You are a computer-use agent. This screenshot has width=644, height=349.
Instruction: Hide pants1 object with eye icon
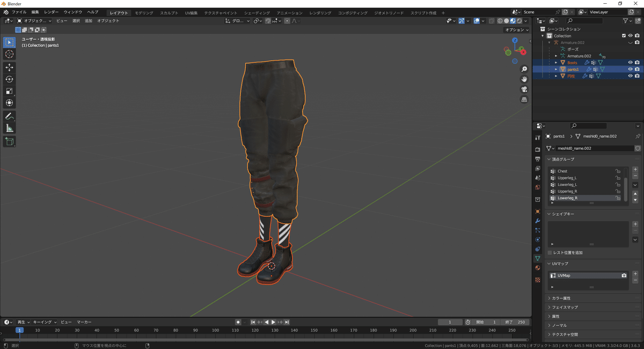[630, 69]
